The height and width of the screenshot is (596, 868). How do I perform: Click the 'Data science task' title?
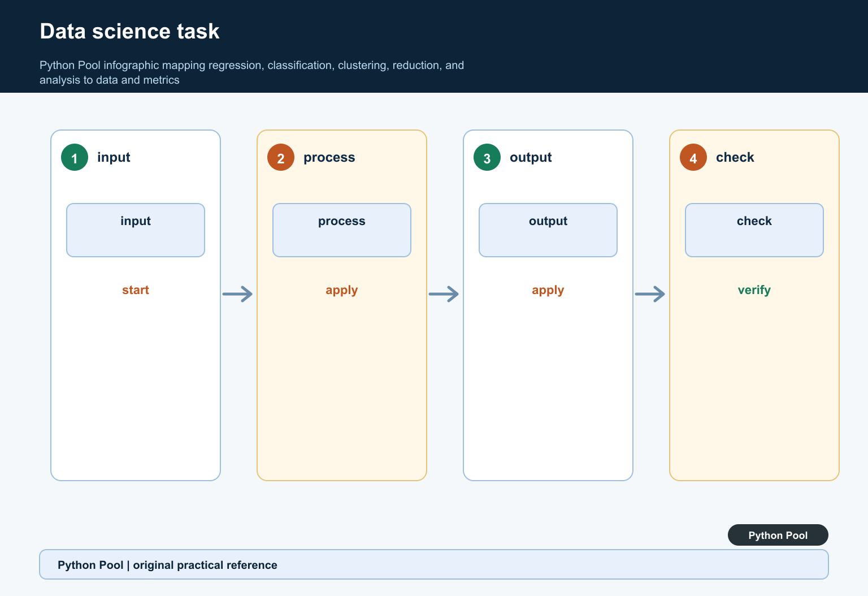(130, 31)
